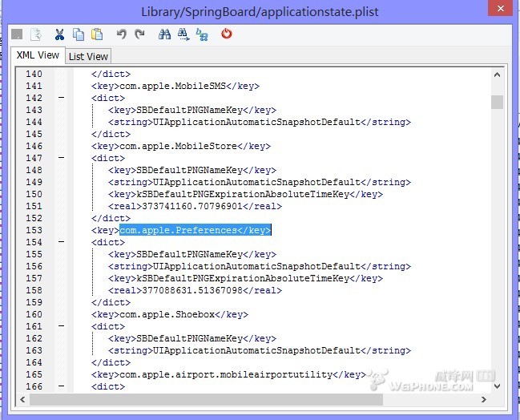This screenshot has width=520, height=420.
Task: Click Find Next binoculars-with-arrow icon
Action: pyautogui.click(x=183, y=34)
